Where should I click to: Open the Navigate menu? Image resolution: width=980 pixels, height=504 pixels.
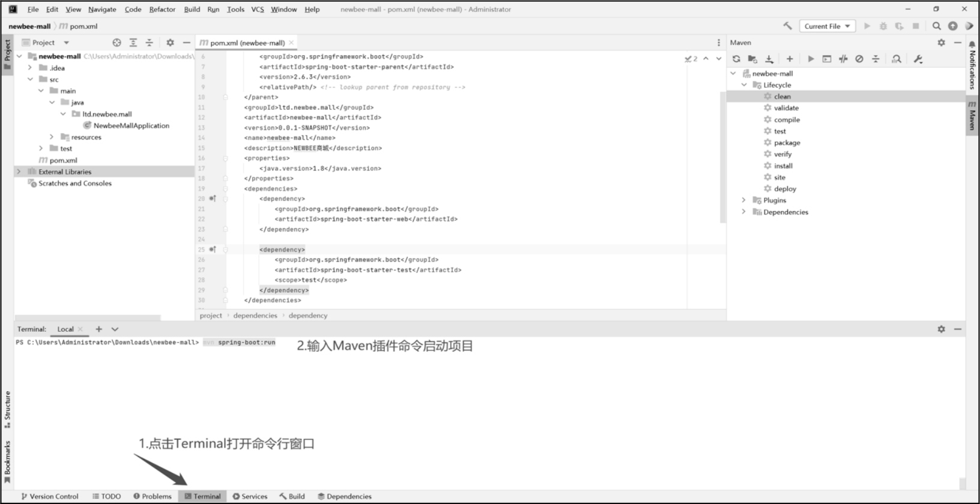point(102,9)
